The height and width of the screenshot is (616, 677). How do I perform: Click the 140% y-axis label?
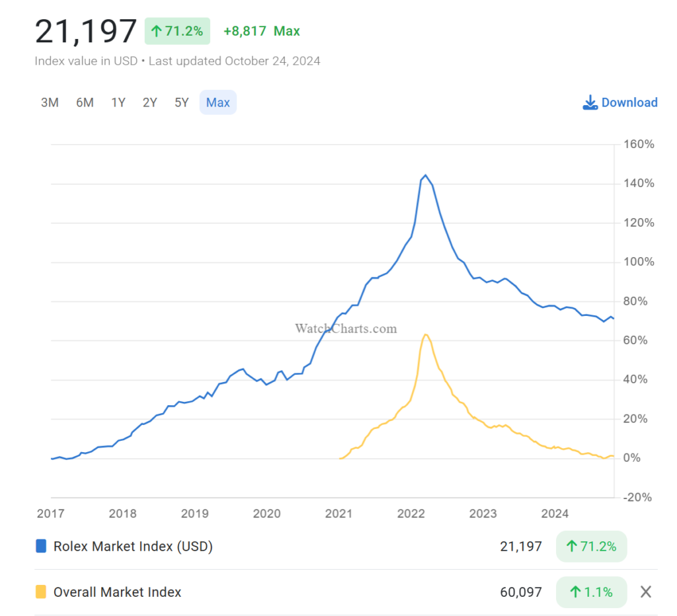639,184
